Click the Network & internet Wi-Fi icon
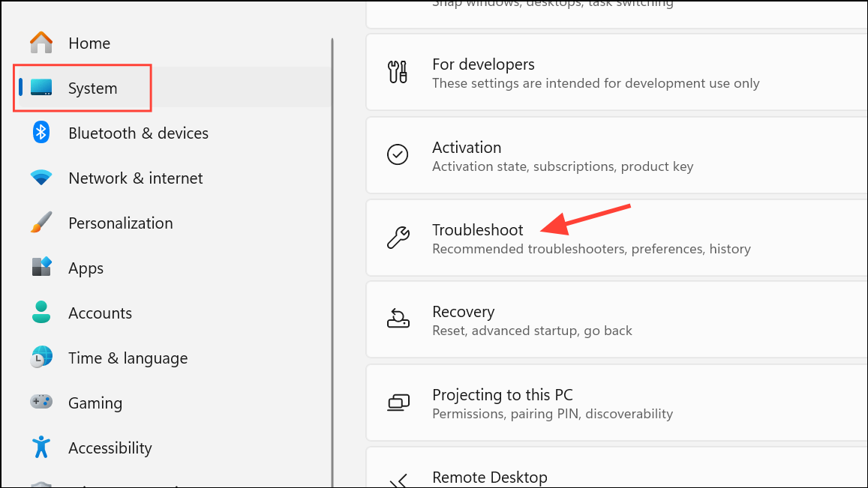 coord(40,178)
